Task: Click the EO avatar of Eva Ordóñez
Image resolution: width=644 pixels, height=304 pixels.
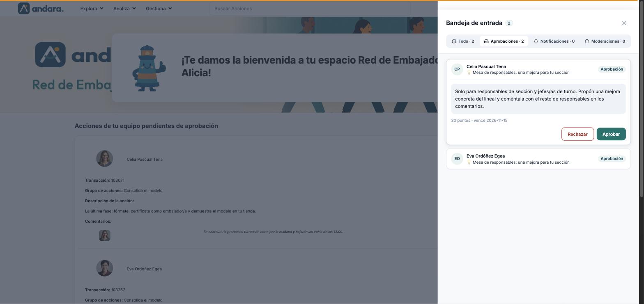Action: [x=457, y=159]
